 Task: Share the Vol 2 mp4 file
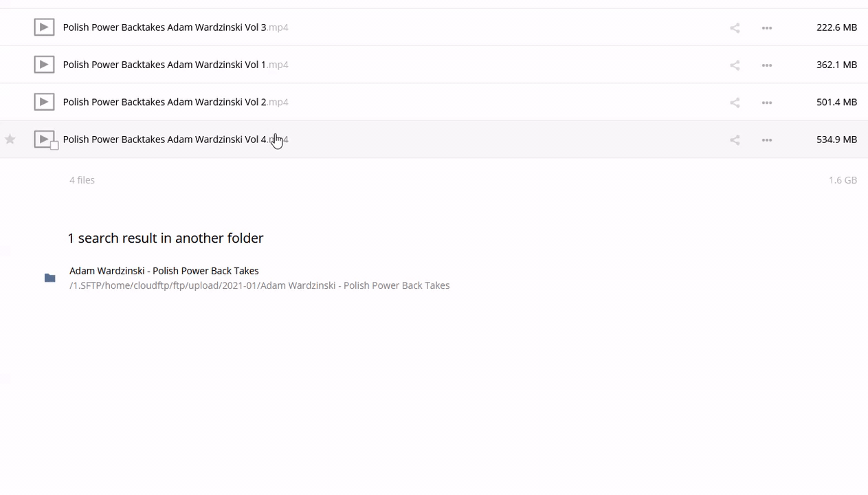(735, 102)
